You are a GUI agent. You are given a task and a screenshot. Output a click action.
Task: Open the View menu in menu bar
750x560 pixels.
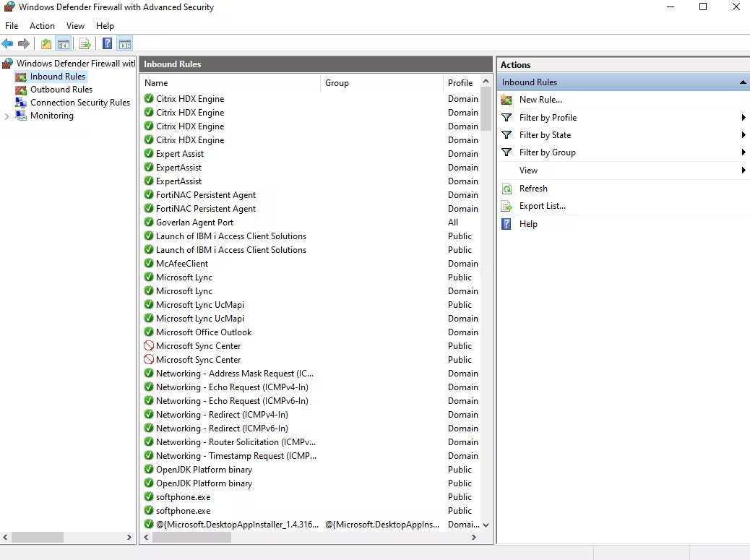pos(75,26)
